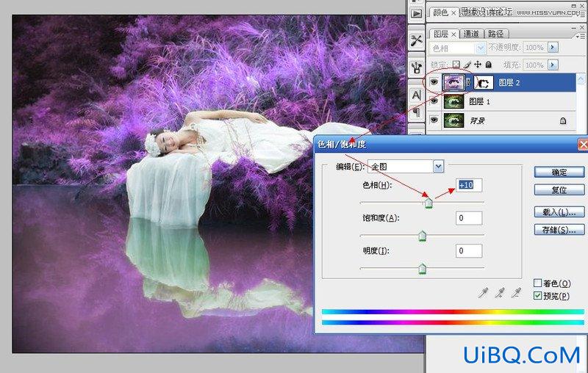This screenshot has height=373, width=588.
Task: Close the 色相/饱和度 dialog
Action: tap(583, 145)
